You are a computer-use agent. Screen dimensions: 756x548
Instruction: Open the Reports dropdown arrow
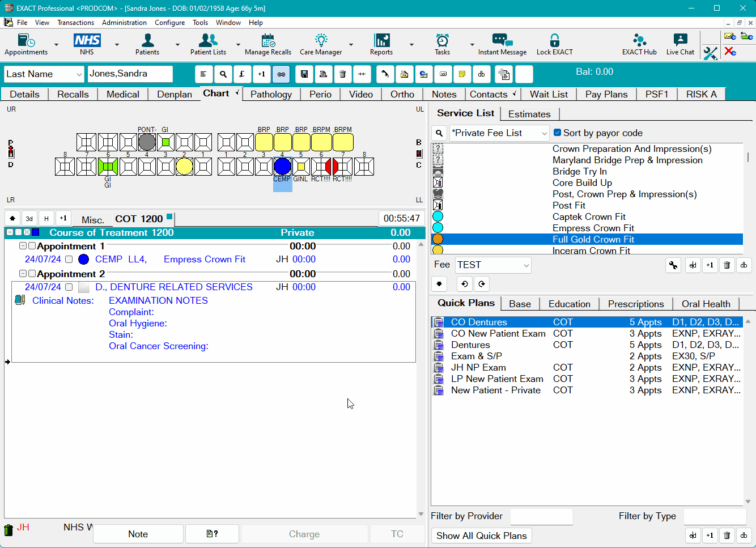coord(411,45)
